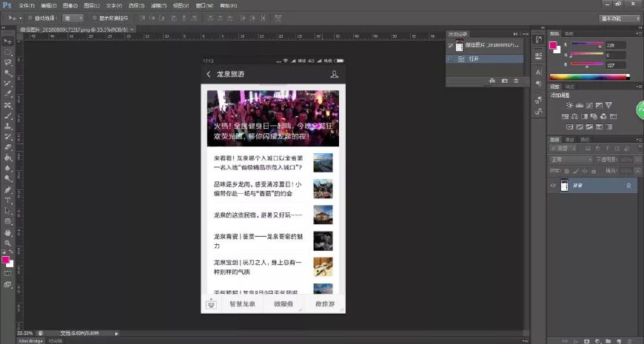644x344 pixels.
Task: Select the 打开 history state
Action: click(485, 58)
